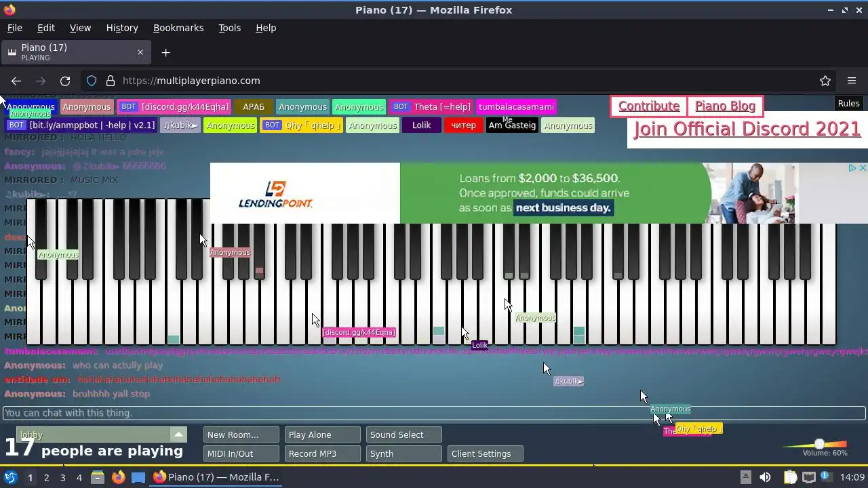Start Record MP3

coord(322,453)
